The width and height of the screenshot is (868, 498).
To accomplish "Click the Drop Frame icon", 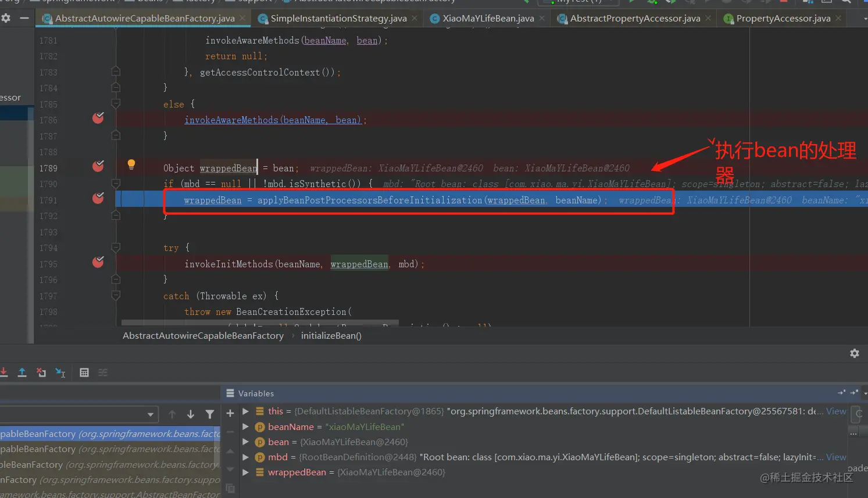I will pyautogui.click(x=41, y=372).
